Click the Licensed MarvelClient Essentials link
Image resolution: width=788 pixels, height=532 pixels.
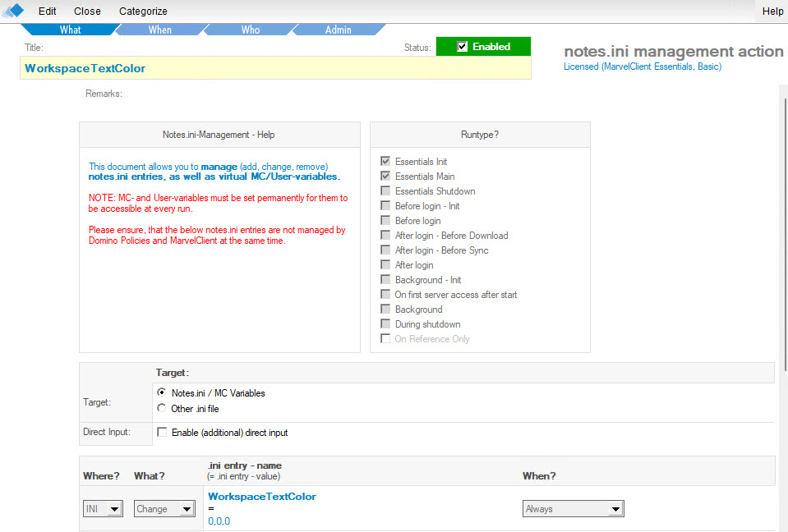click(643, 66)
